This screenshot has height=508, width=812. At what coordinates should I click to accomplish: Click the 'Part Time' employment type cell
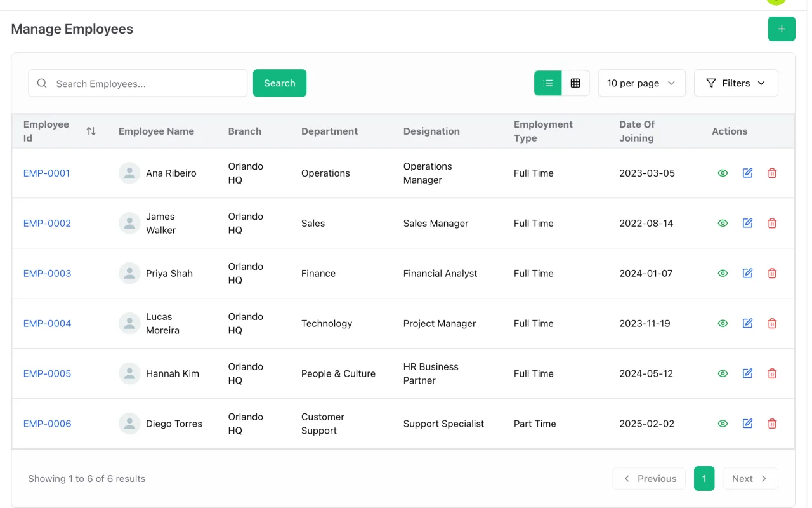[535, 424]
